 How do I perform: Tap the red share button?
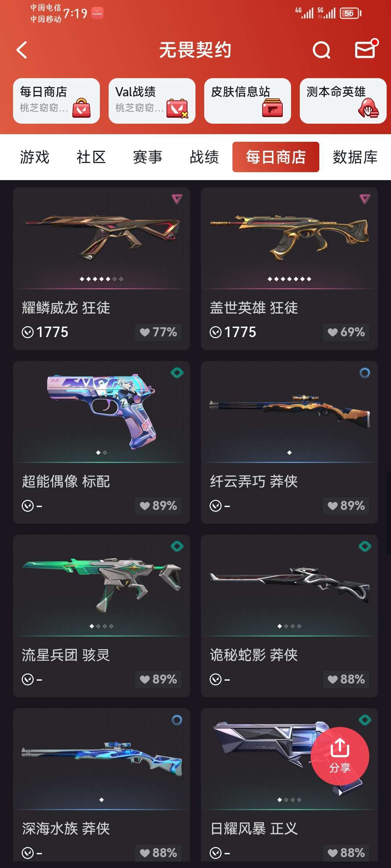click(x=340, y=756)
